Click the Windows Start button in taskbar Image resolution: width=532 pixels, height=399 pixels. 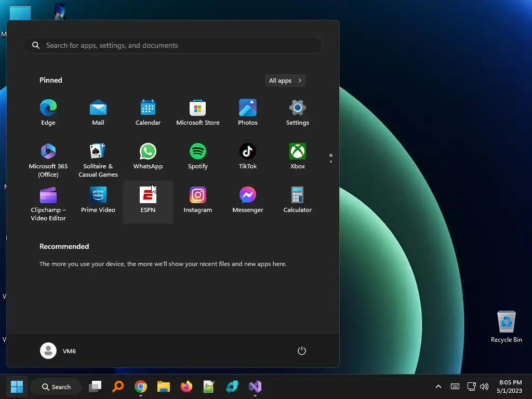[x=17, y=387]
